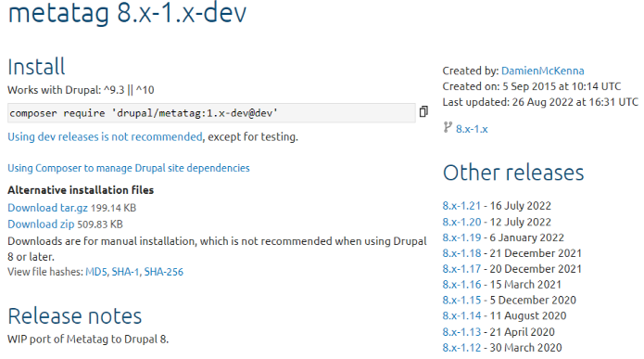Open release 8.x-1.14
This screenshot has height=359, width=644.
[x=461, y=315]
